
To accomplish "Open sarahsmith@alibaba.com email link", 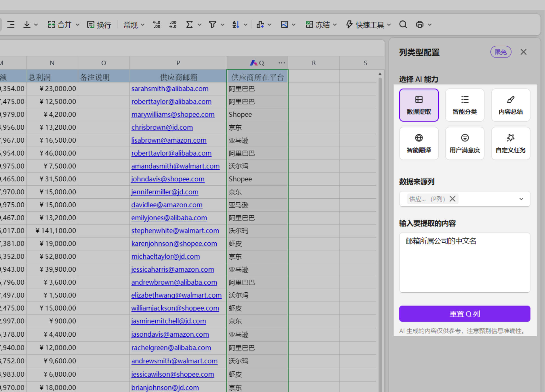I will pyautogui.click(x=170, y=89).
